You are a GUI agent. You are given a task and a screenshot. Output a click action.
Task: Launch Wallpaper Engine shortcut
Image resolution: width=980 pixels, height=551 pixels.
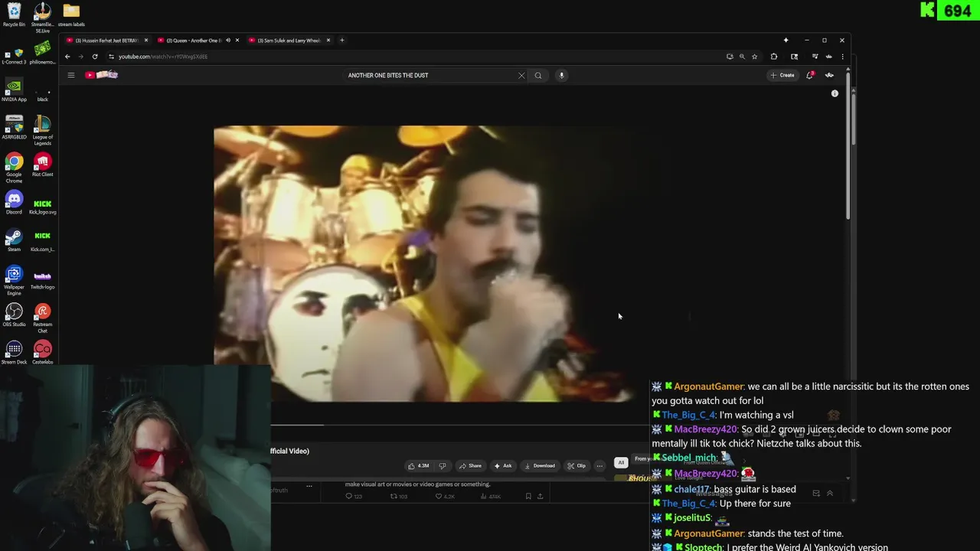click(x=14, y=280)
